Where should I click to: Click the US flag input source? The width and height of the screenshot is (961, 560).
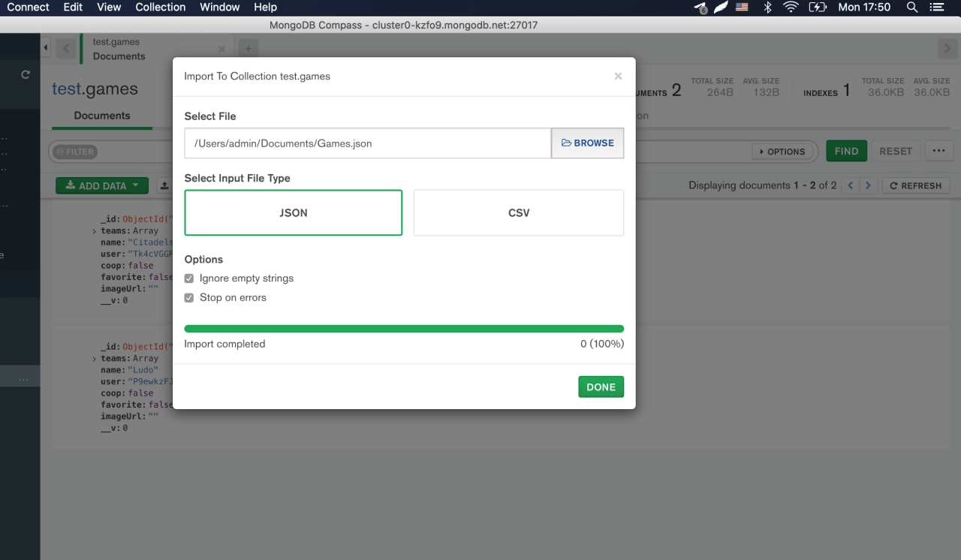743,8
